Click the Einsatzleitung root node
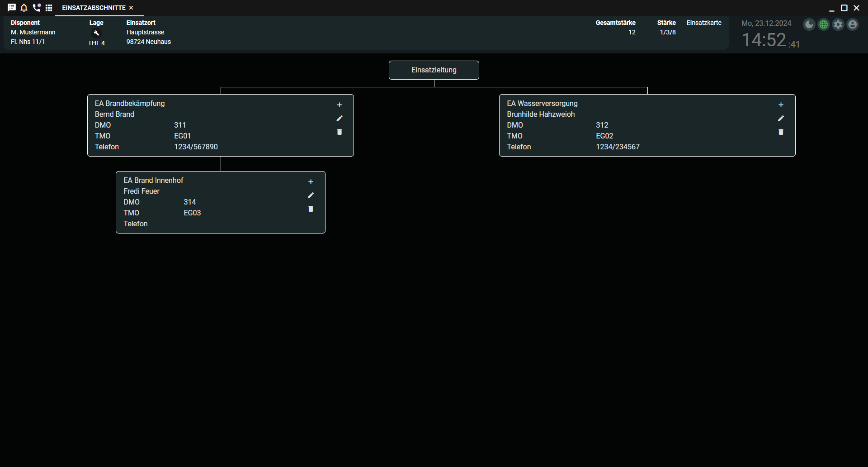868x467 pixels. point(434,70)
